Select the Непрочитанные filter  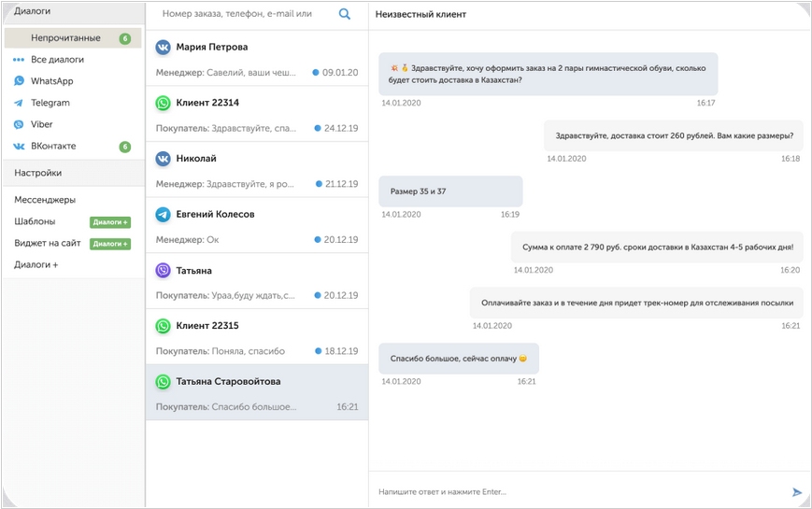[x=65, y=38]
